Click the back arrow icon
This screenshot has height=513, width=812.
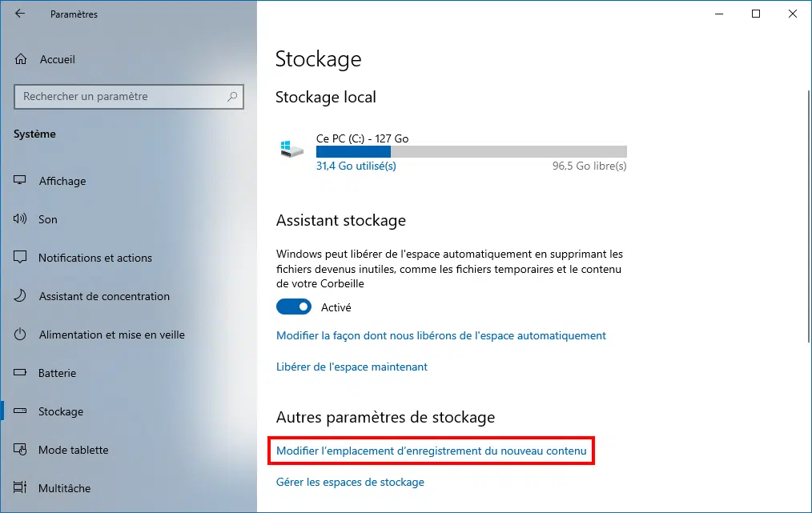[x=20, y=14]
